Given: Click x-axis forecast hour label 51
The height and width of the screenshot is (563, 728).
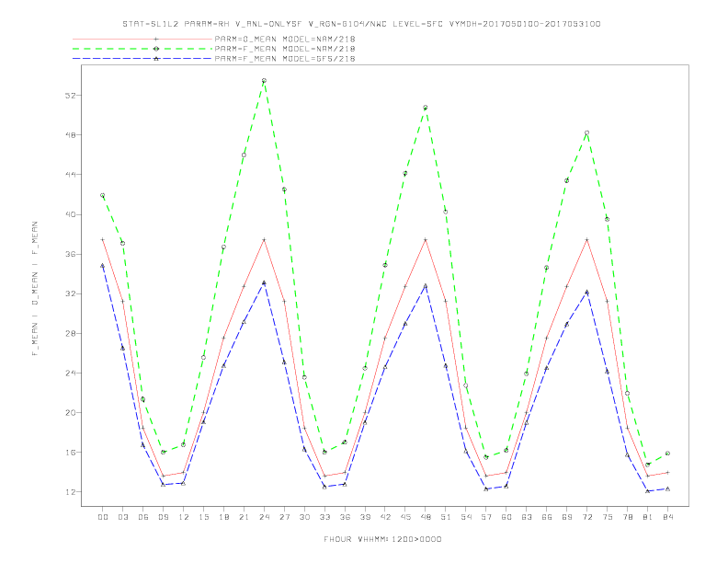Looking at the screenshot, I should coord(446,517).
